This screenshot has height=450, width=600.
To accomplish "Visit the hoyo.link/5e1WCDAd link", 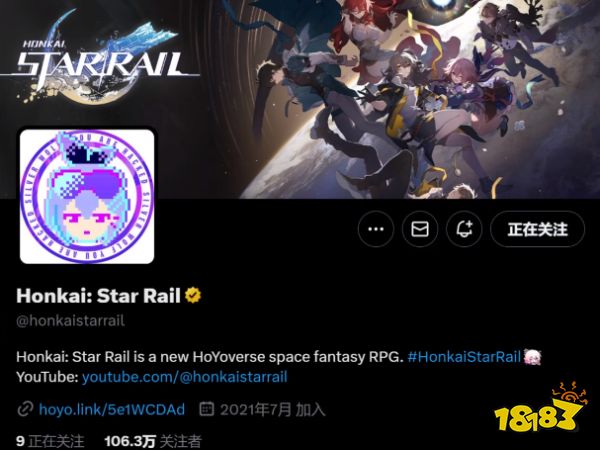I will pyautogui.click(x=112, y=409).
